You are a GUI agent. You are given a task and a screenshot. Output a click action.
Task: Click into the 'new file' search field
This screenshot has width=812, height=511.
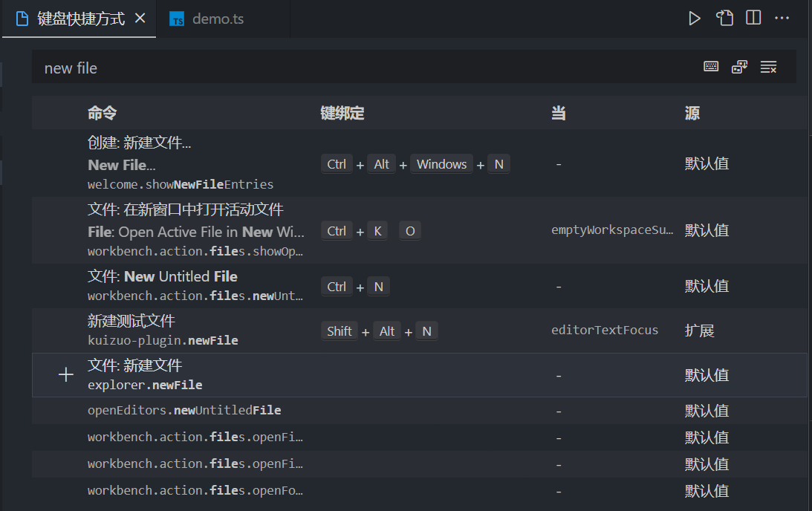coord(357,68)
